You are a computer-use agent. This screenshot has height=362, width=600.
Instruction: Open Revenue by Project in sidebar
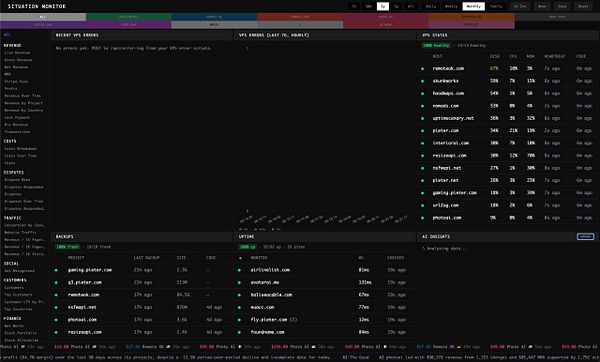pyautogui.click(x=23, y=103)
